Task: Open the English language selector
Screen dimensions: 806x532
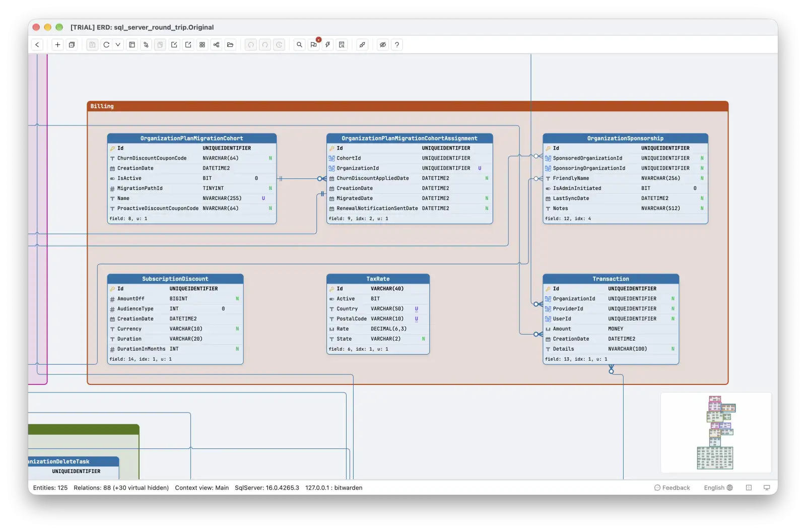Action: [718, 488]
